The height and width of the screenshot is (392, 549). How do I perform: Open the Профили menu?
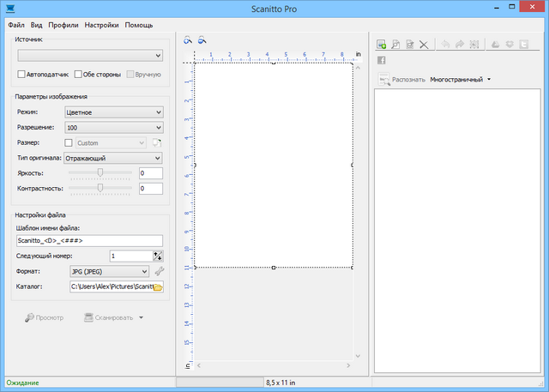click(63, 25)
